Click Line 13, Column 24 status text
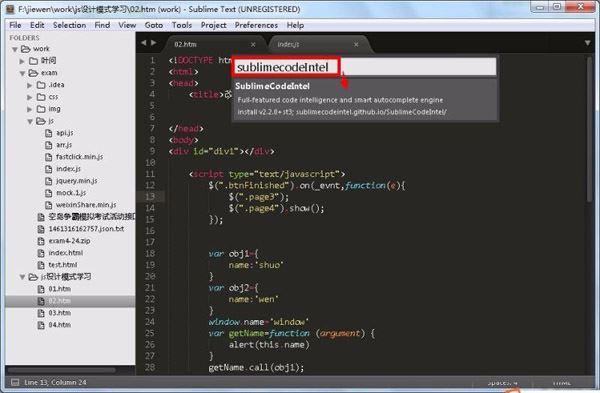The height and width of the screenshot is (393, 600). [55, 382]
